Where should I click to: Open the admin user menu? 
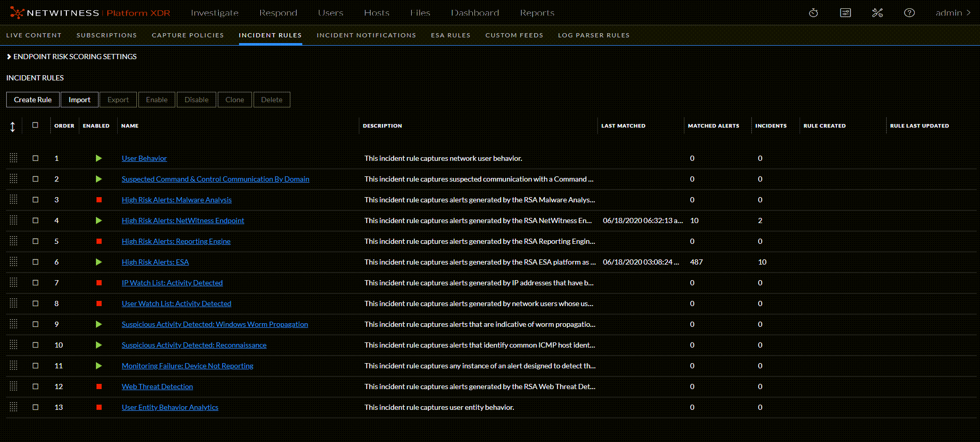click(953, 13)
